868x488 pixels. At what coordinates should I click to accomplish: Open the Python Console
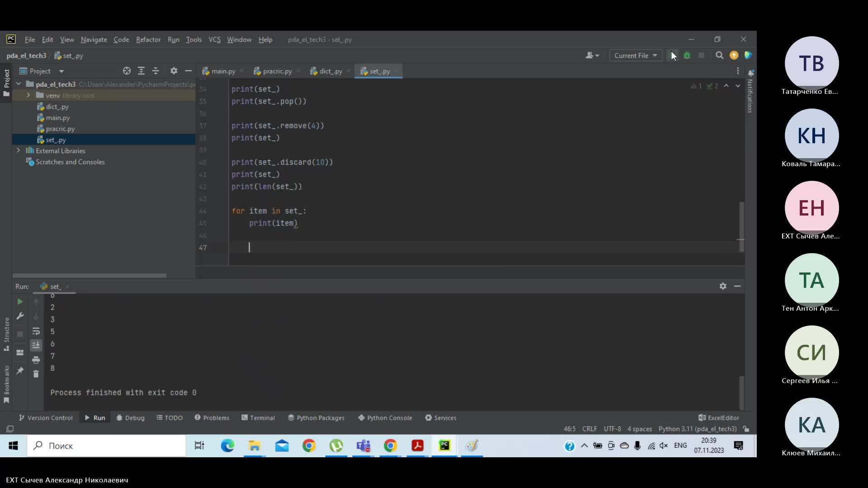(x=385, y=418)
